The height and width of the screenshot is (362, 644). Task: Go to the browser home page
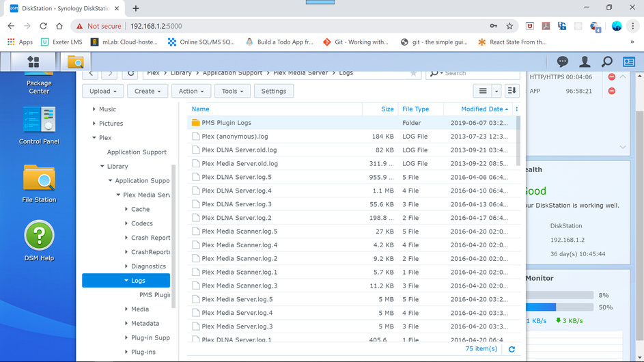(59, 26)
